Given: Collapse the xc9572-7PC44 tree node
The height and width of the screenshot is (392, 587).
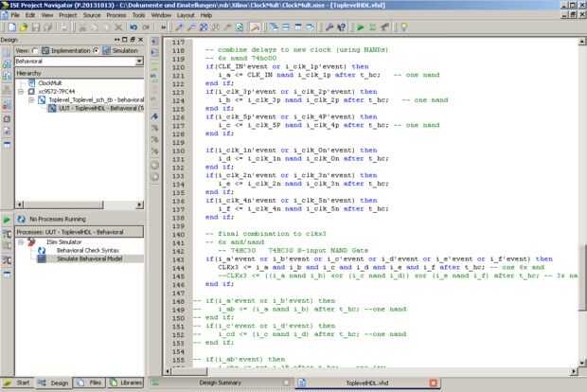Looking at the screenshot, I should [21, 91].
